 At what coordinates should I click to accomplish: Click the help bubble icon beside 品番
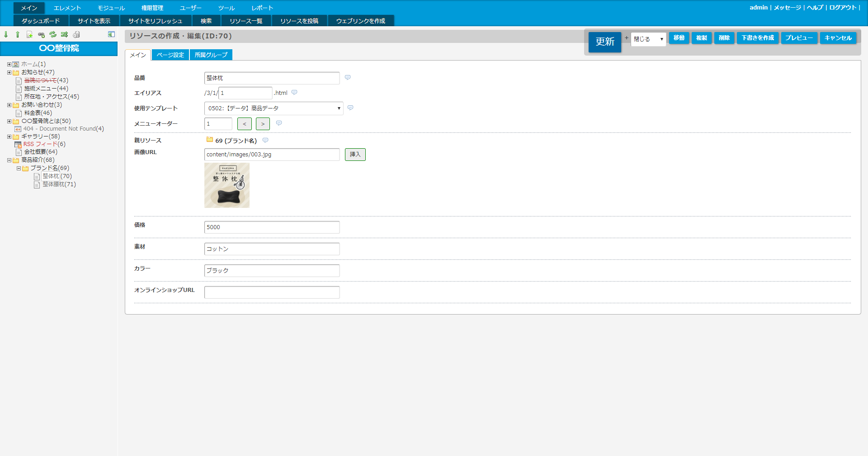[348, 78]
